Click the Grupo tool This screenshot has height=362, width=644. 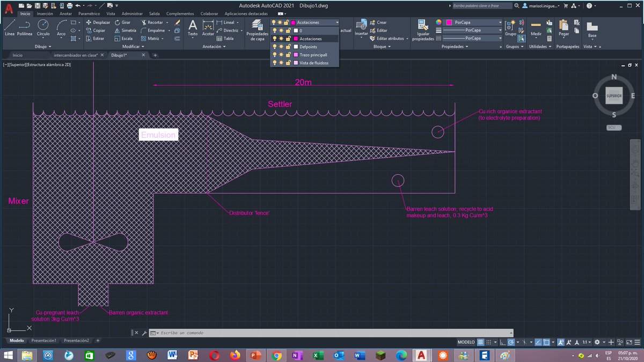pyautogui.click(x=510, y=28)
